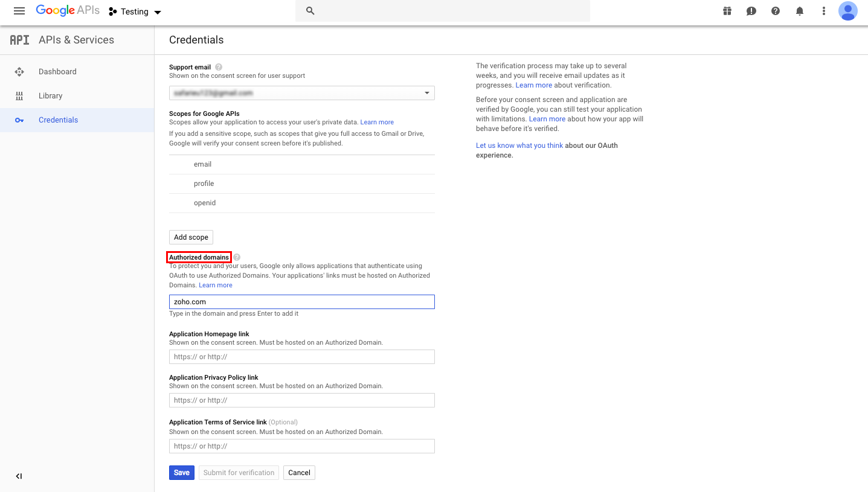Open the help question mark icon
Screen dimensions: 868x492
pos(776,11)
